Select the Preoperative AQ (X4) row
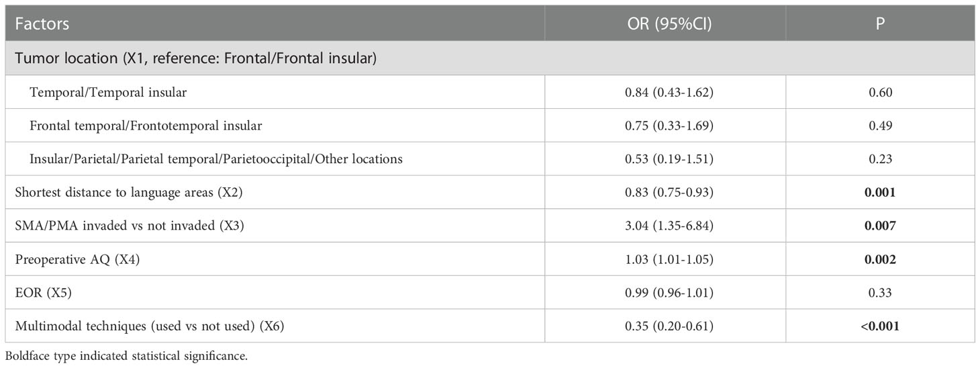 [490, 259]
